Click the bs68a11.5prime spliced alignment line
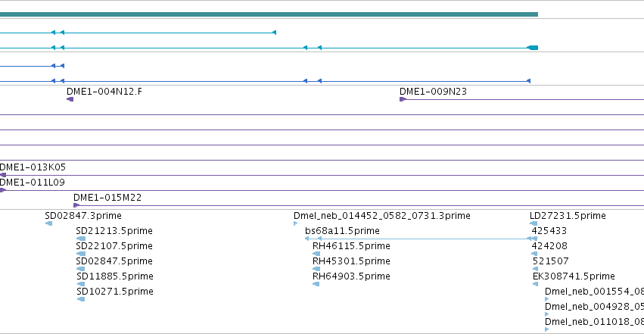 coord(421,239)
